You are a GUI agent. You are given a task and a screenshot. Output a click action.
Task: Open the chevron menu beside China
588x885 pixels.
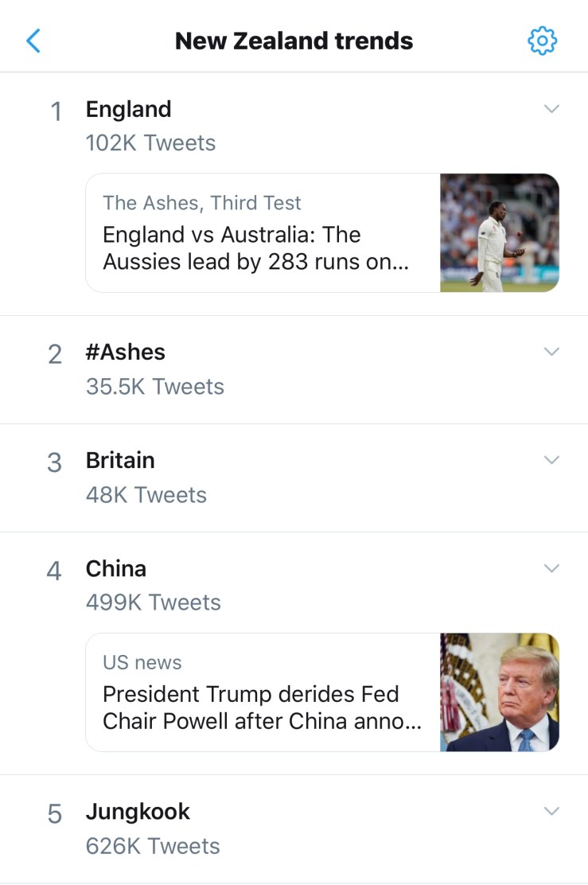coord(551,568)
